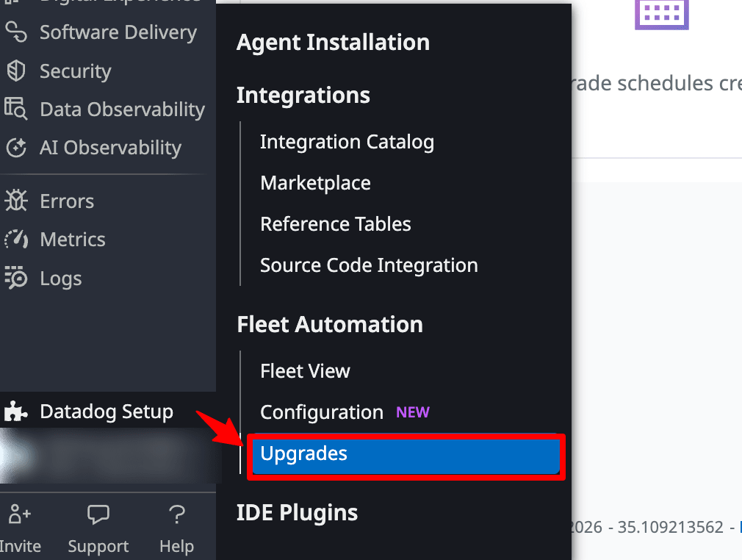This screenshot has width=742, height=560.
Task: Click the purple grid icon top right
Action: point(661,15)
